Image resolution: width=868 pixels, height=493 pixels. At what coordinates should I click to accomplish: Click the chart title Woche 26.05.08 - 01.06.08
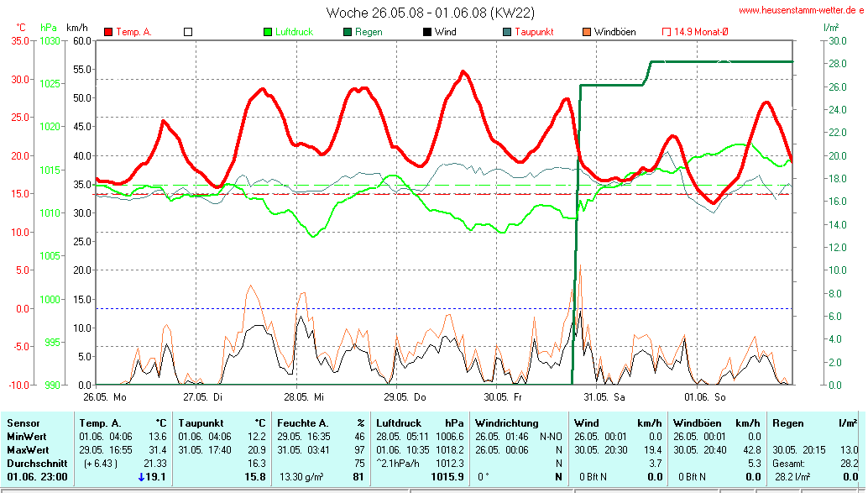(430, 13)
